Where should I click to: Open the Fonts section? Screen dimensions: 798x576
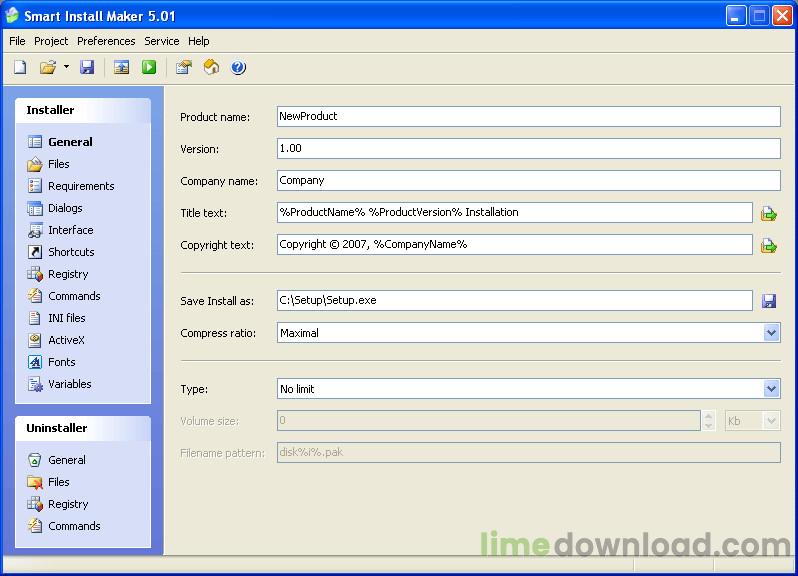click(x=51, y=362)
